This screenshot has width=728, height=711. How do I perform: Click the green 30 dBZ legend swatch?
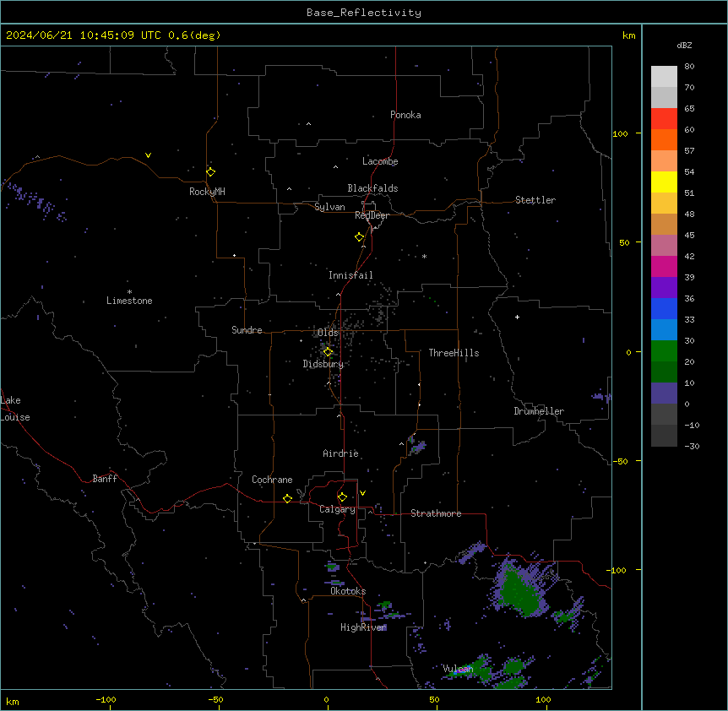[x=664, y=351]
